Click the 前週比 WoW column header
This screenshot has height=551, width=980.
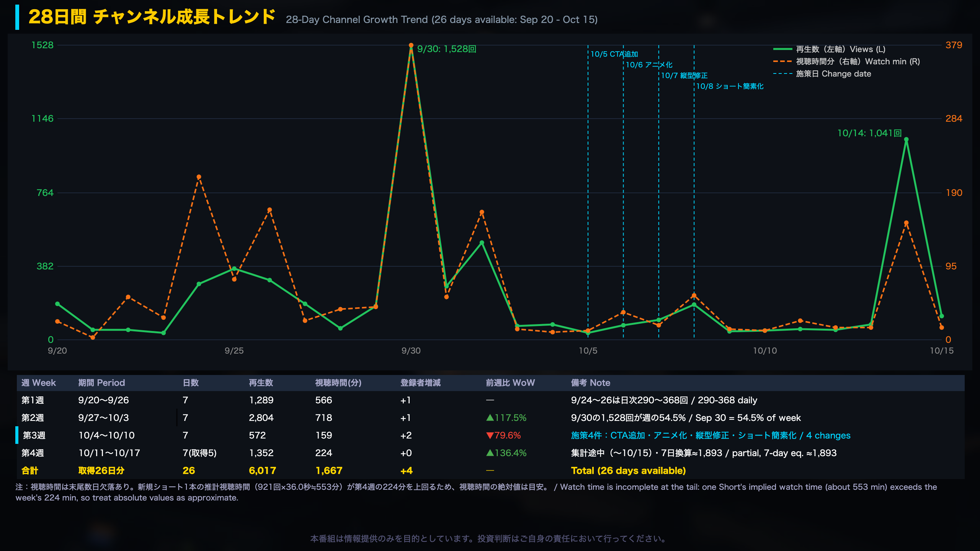pyautogui.click(x=510, y=383)
